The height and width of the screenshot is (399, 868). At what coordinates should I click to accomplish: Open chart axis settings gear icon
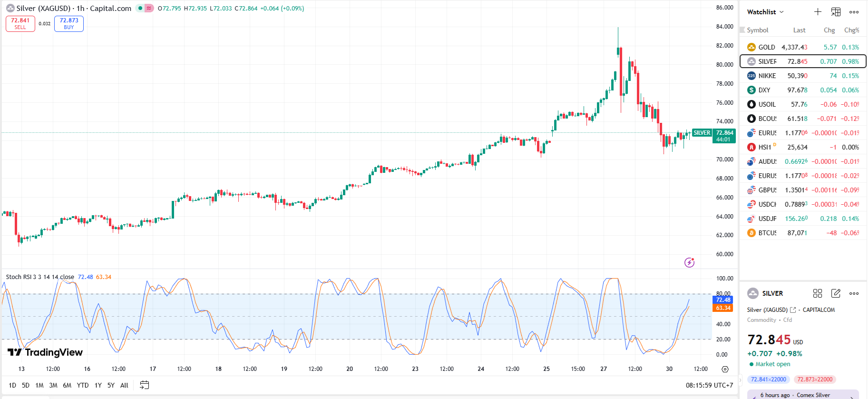click(x=725, y=369)
